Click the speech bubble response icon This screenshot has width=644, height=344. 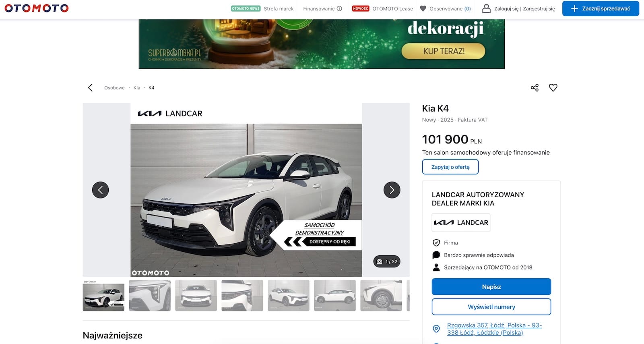tap(436, 255)
